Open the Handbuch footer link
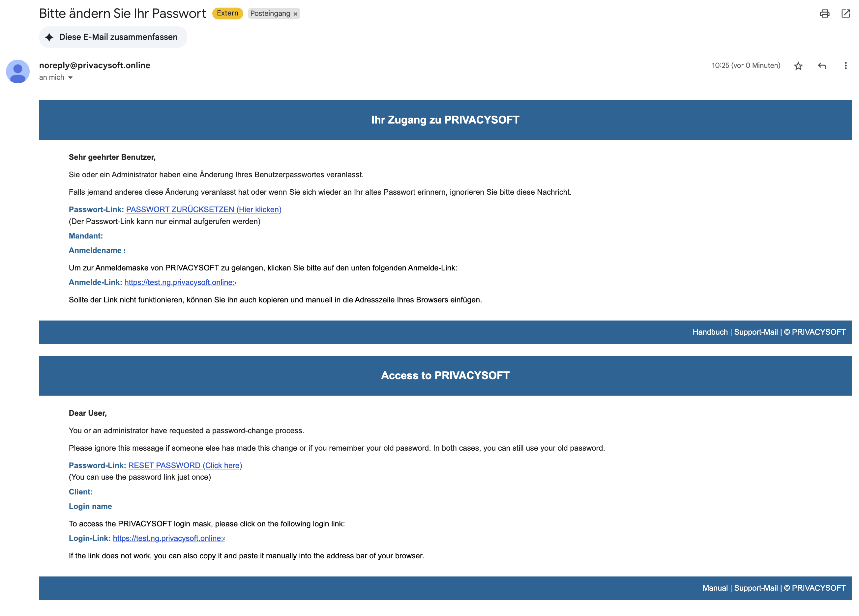 (x=710, y=332)
